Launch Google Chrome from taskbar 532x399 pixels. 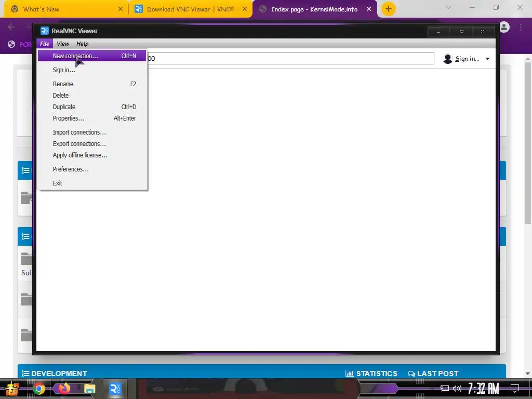point(38,389)
